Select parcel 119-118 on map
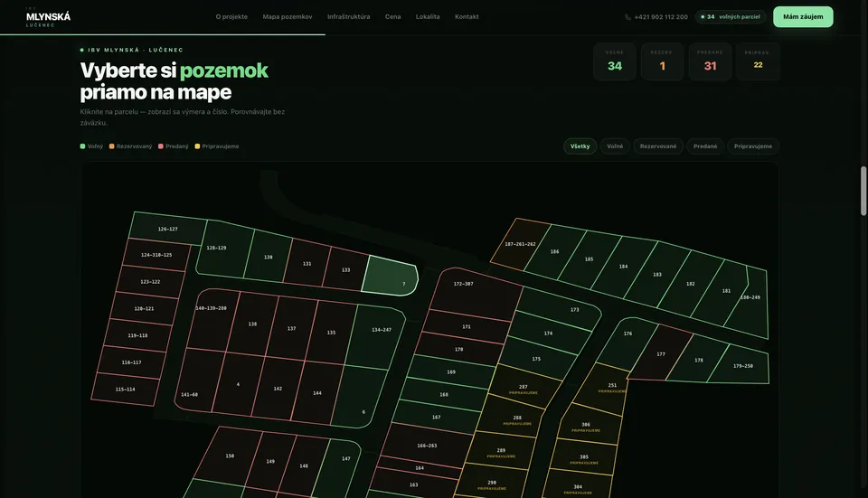Image resolution: width=868 pixels, height=498 pixels. point(137,335)
